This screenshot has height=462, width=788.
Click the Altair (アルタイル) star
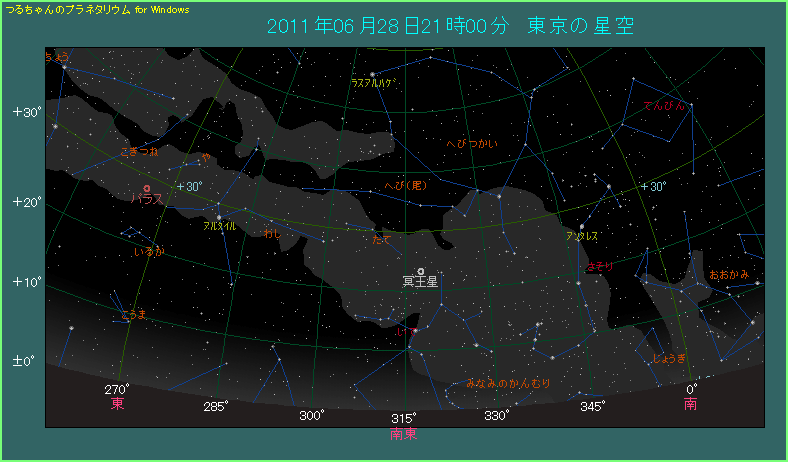point(219,216)
